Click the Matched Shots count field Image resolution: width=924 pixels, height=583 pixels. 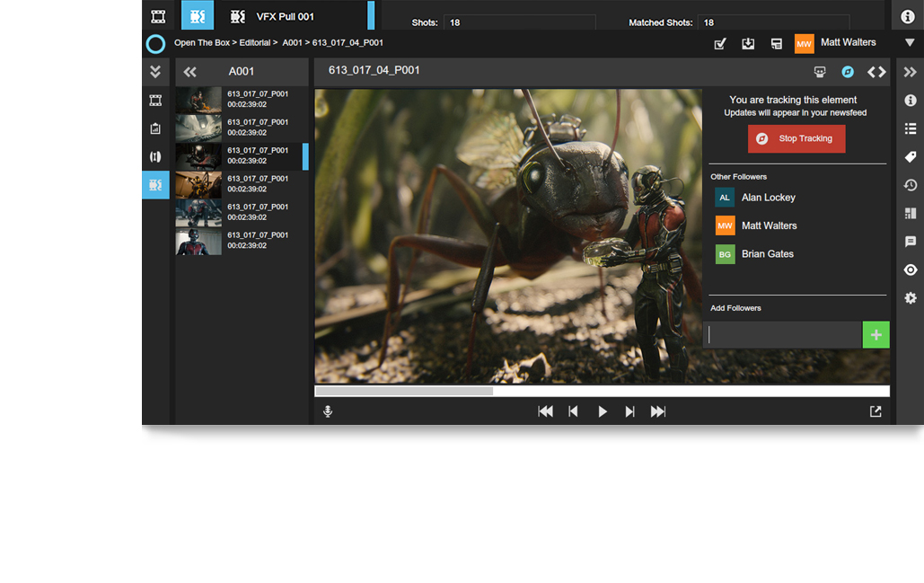(x=773, y=22)
